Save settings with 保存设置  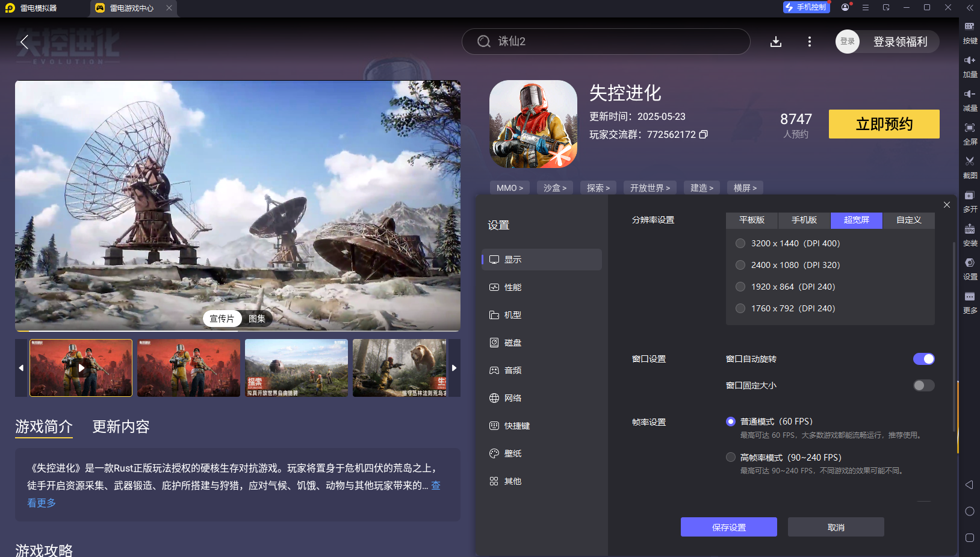pyautogui.click(x=728, y=526)
